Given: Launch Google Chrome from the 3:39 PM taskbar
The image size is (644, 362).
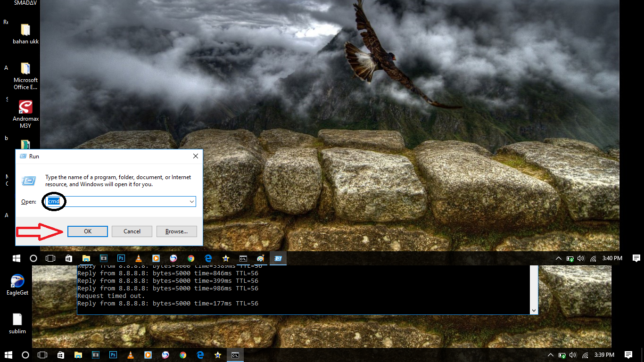Looking at the screenshot, I should pos(183,355).
